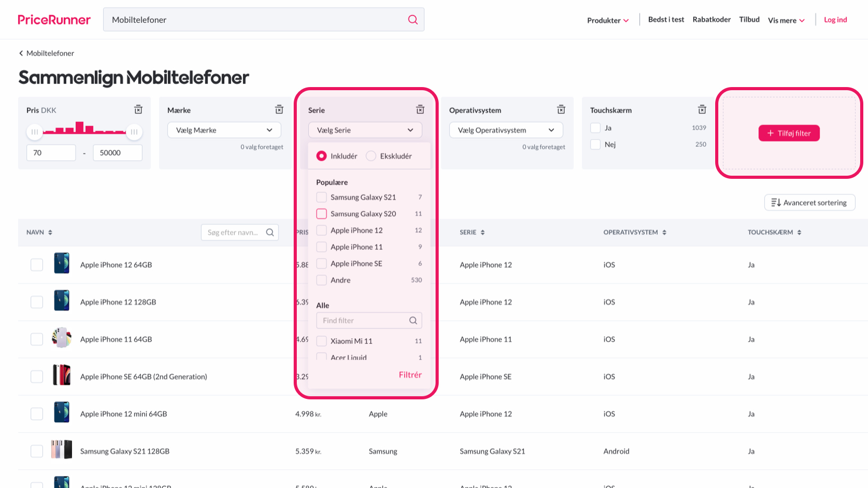Viewport: 868px width, 488px height.
Task: Open Apple iPhone SE 64GB (2nd Generation) link
Action: tap(143, 376)
